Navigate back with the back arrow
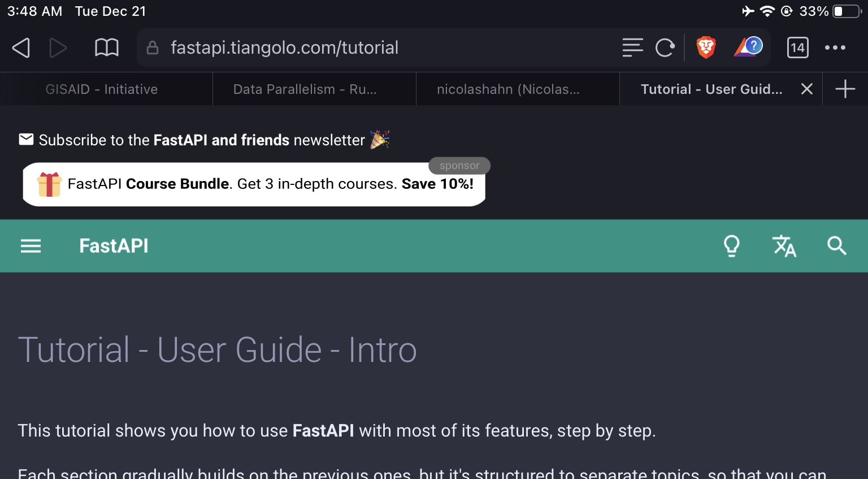868x479 pixels. click(21, 48)
